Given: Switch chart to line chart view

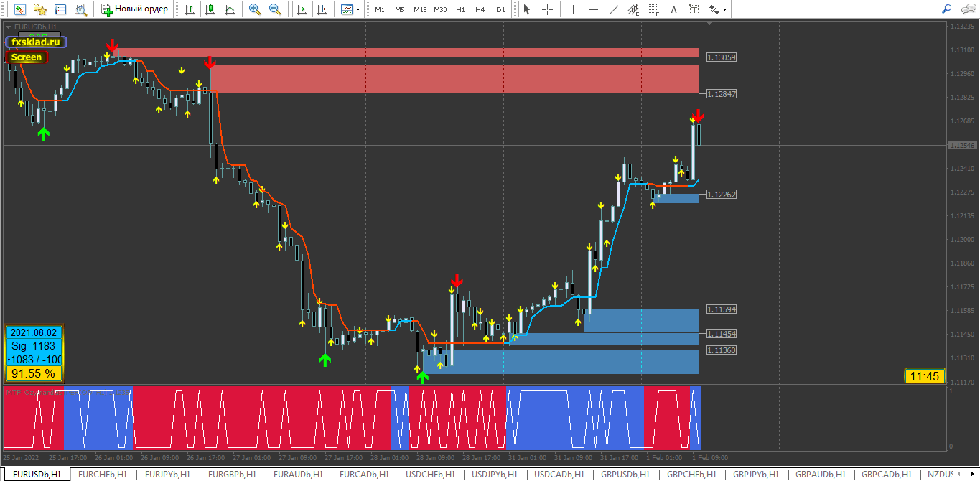Looking at the screenshot, I should pos(229,9).
